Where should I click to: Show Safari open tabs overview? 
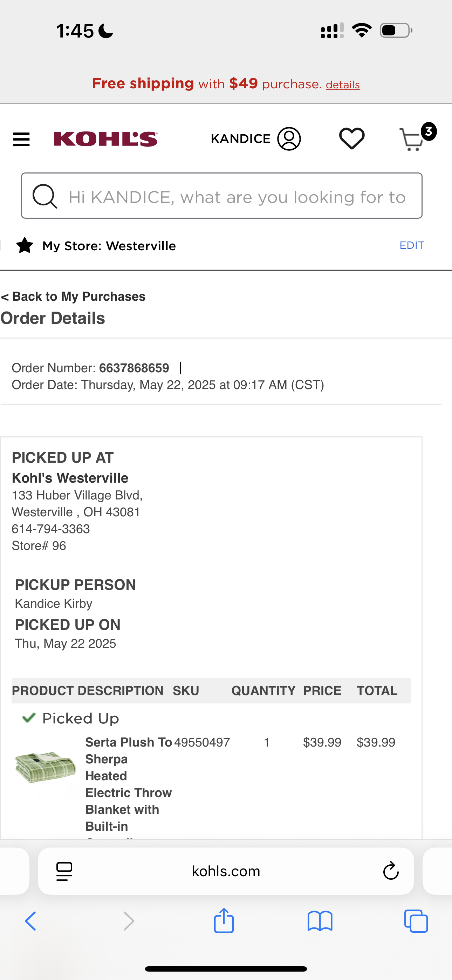point(416,921)
